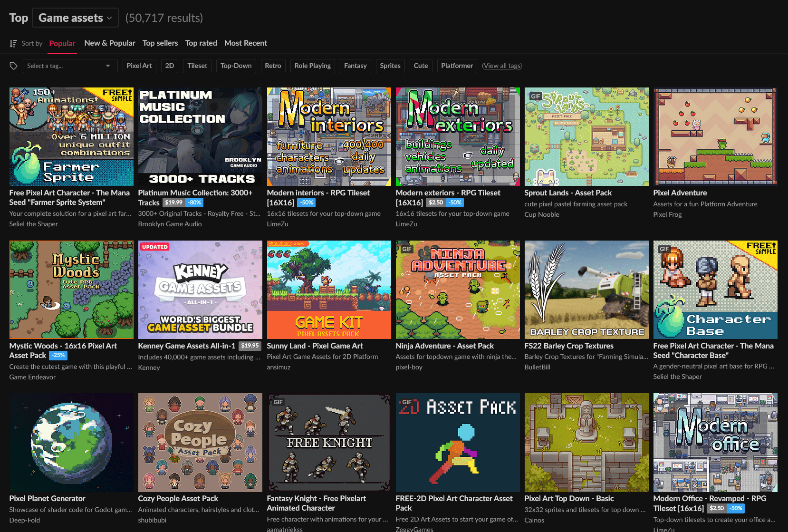Visit author BulletBill
This screenshot has width=788, height=532.
[538, 367]
